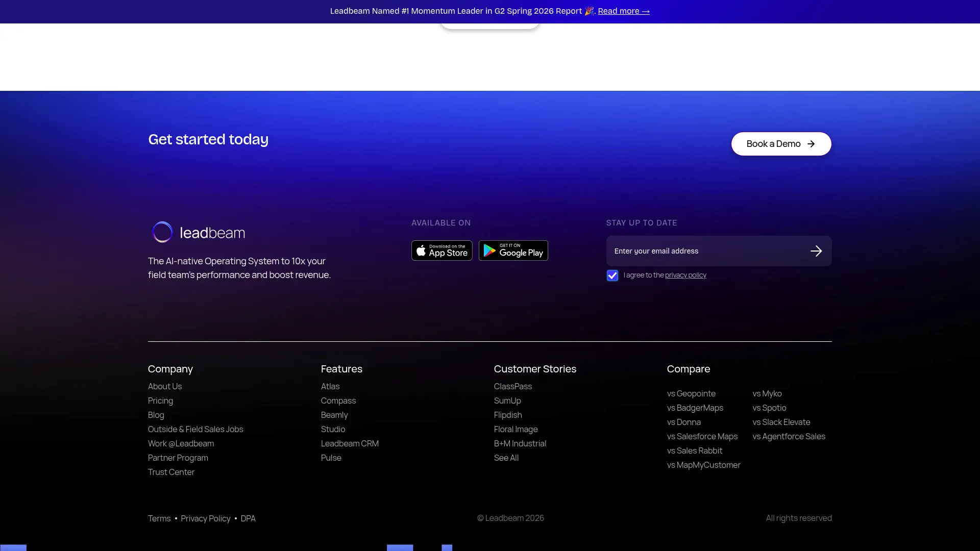Viewport: 980px width, 551px height.
Task: Read the ClassPass customer story
Action: (x=513, y=387)
